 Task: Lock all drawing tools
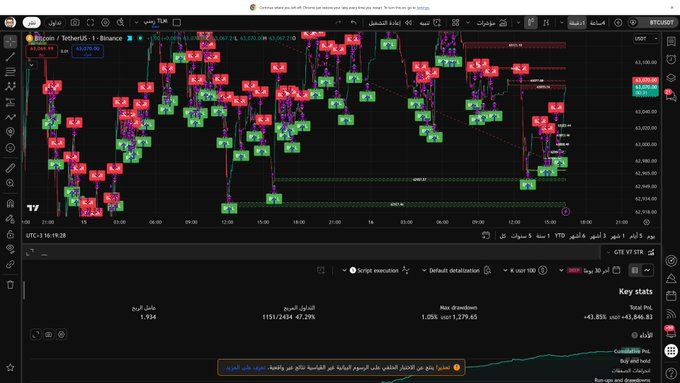[x=10, y=234]
